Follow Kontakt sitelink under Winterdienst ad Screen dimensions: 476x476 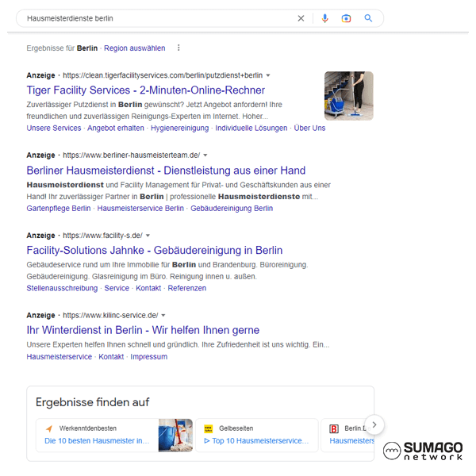pos(111,357)
